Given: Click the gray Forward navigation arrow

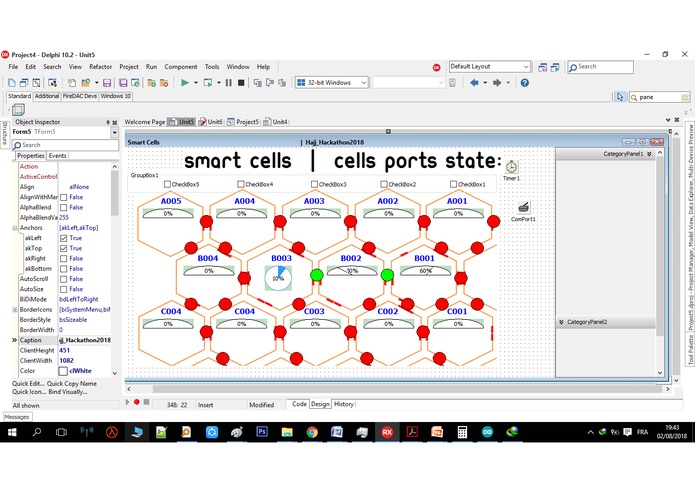Looking at the screenshot, I should pyautogui.click(x=497, y=83).
